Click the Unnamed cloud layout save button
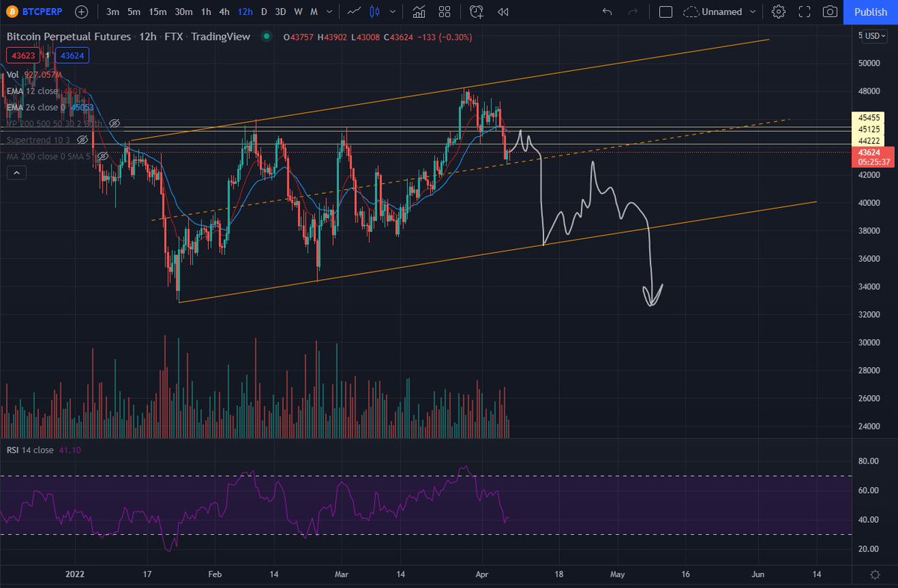 712,12
